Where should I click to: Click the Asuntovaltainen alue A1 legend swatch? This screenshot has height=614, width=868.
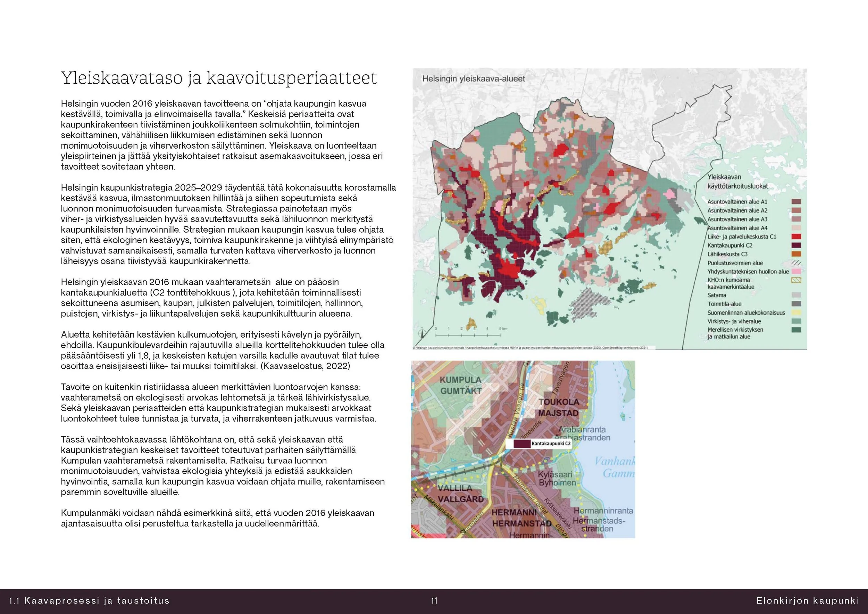pos(796,202)
